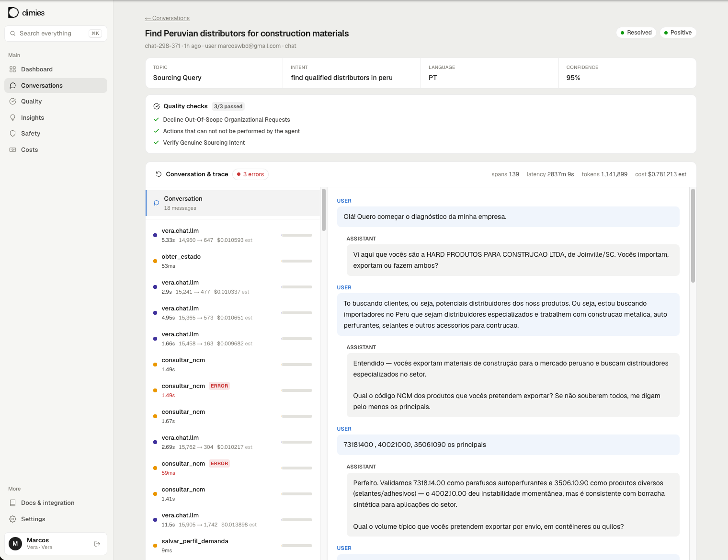Click the dimies logo icon

click(x=13, y=12)
